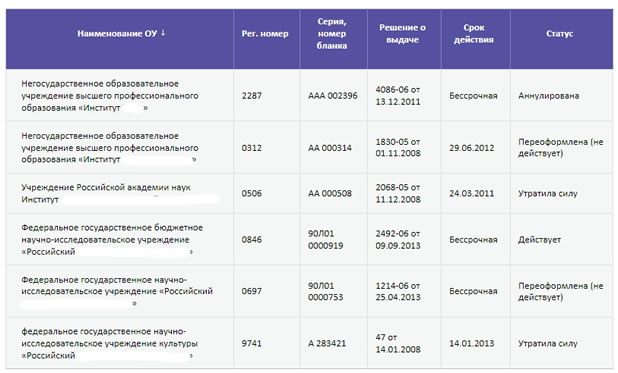Click the sort arrow beside Наименование ОУ
This screenshot has width=618, height=373.
coord(163,33)
